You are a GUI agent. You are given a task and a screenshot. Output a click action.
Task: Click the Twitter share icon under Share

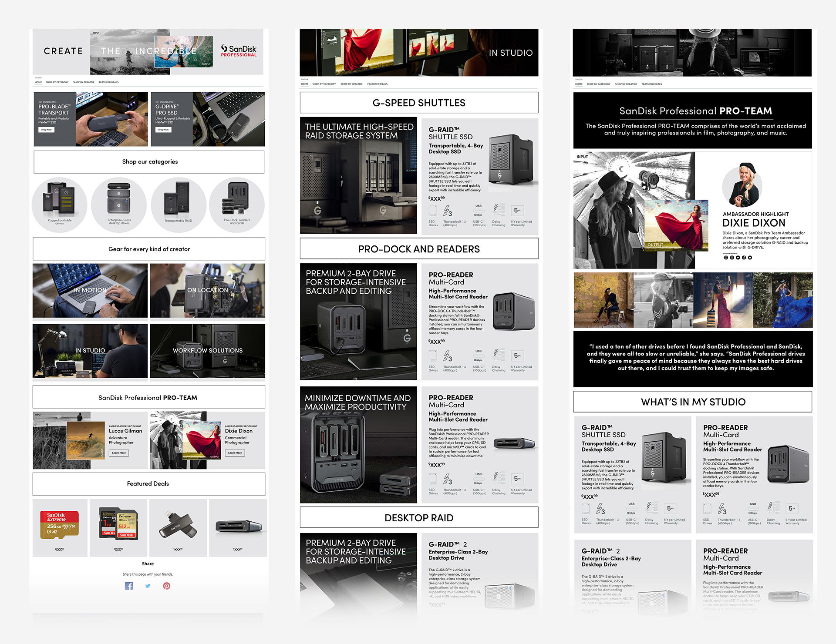point(148,586)
